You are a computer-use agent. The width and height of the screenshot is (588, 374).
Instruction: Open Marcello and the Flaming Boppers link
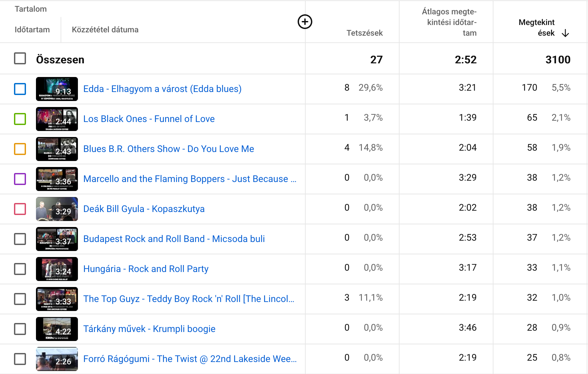pyautogui.click(x=190, y=179)
